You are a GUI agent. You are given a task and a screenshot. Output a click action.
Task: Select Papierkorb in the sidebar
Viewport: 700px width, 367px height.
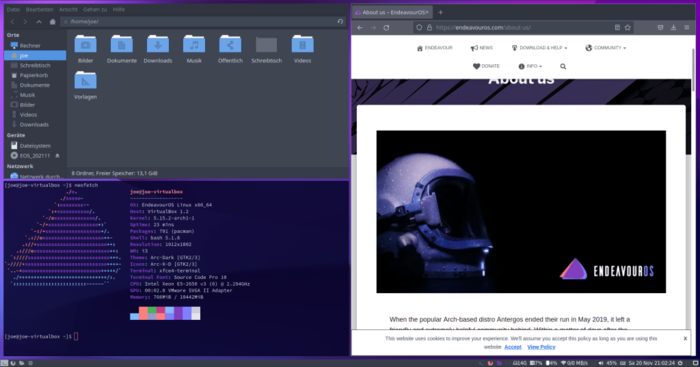(x=35, y=75)
